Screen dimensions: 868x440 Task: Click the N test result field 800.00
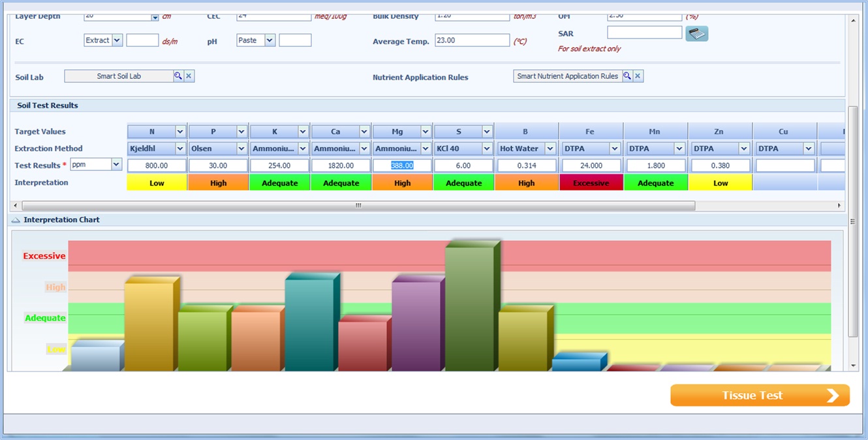(x=157, y=166)
